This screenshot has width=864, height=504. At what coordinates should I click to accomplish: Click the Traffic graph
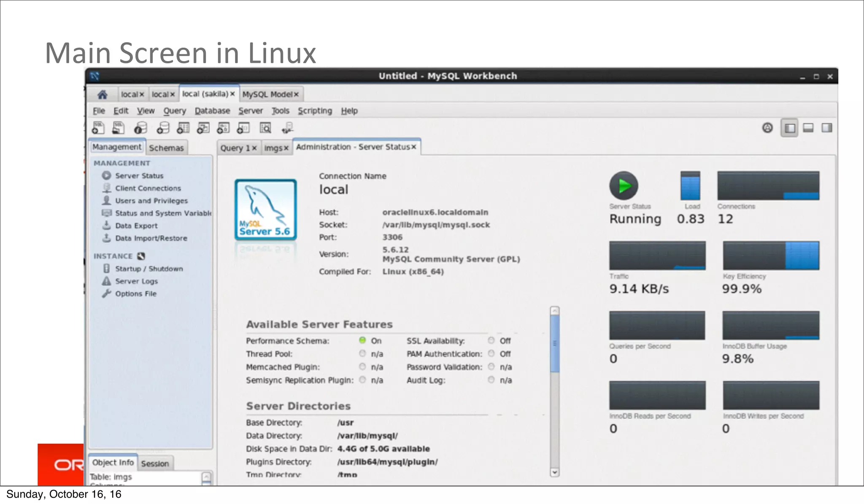[657, 256]
